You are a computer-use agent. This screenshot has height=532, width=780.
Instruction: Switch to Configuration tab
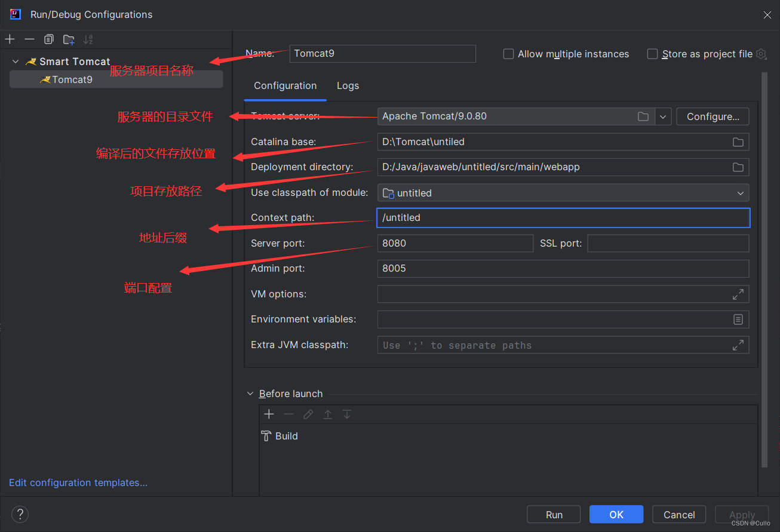285,86
